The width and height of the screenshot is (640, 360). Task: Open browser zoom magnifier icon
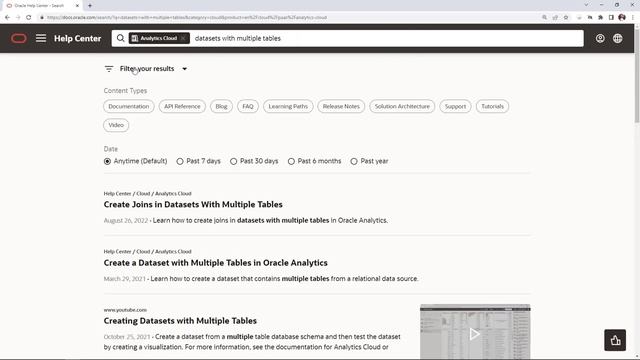click(544, 18)
